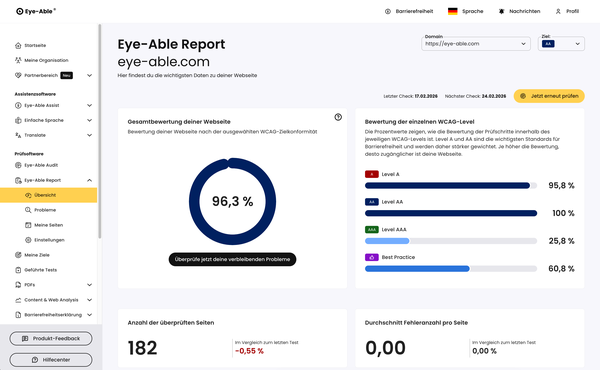Viewport: 600px width, 370px height.
Task: Click the Best Practice progress bar
Action: tap(451, 269)
